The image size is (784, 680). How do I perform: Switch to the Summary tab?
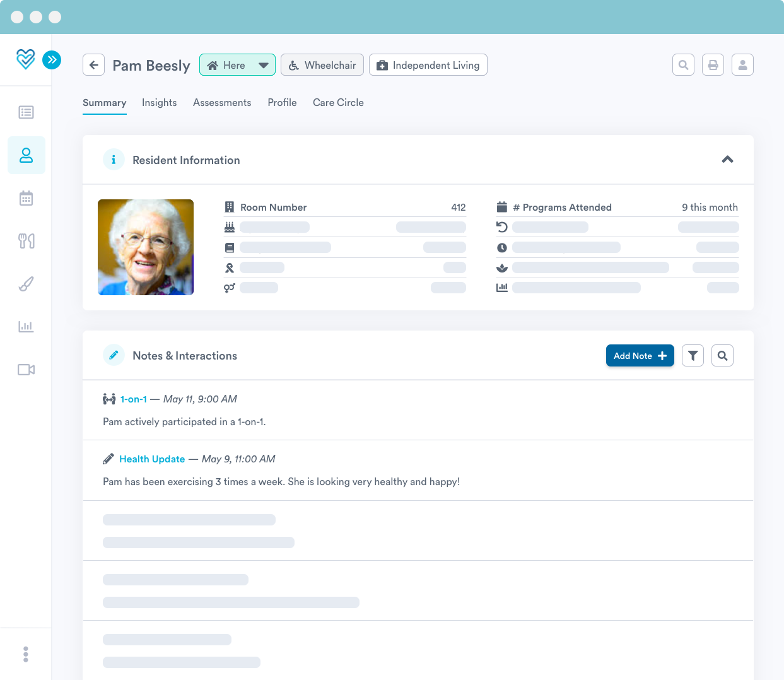coord(105,103)
